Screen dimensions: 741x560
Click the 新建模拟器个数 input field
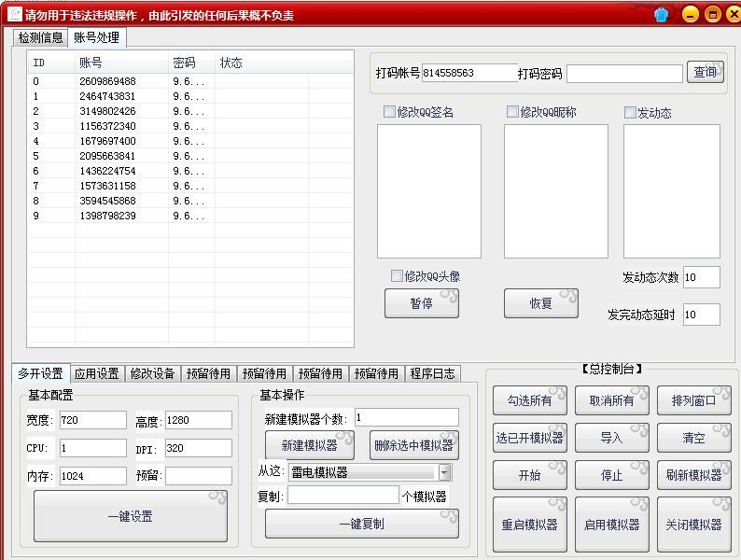point(407,417)
